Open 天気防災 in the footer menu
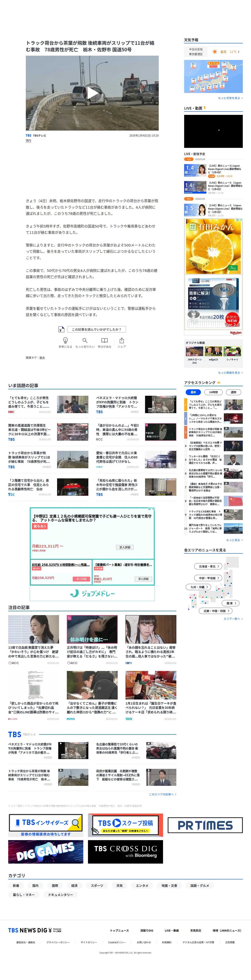This screenshot has width=251, height=980. point(196,931)
